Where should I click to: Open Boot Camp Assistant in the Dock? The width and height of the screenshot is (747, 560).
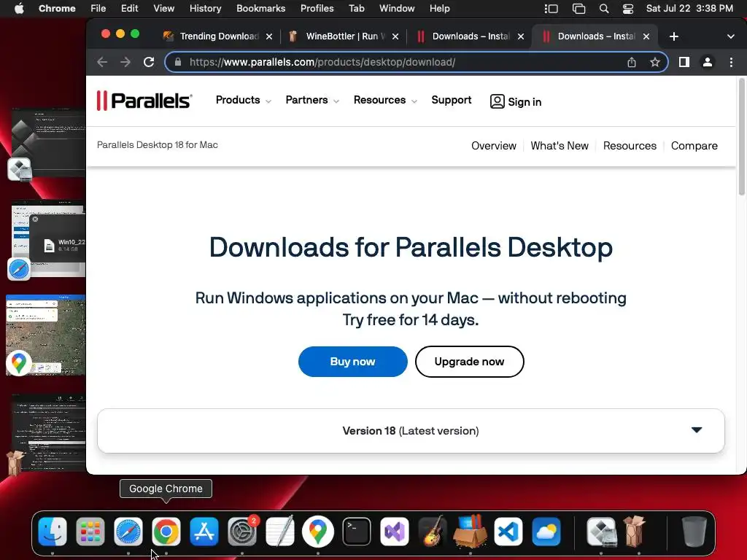[x=601, y=531]
